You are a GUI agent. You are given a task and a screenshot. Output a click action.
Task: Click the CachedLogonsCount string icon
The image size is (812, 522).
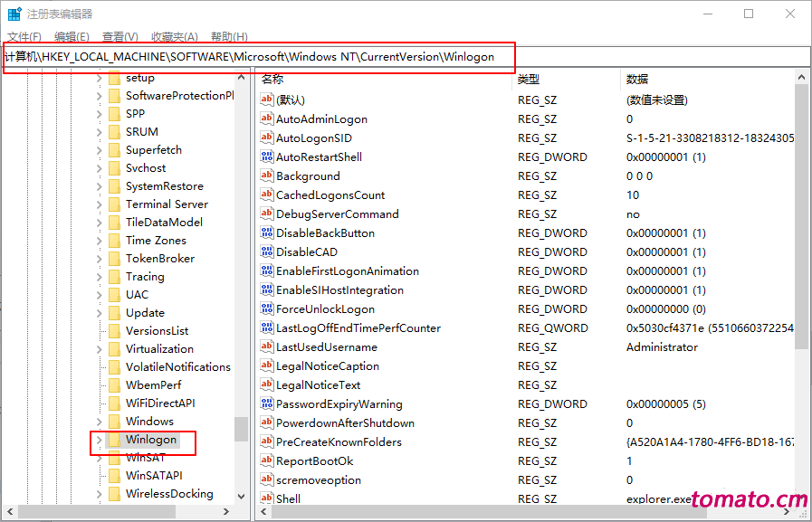267,195
